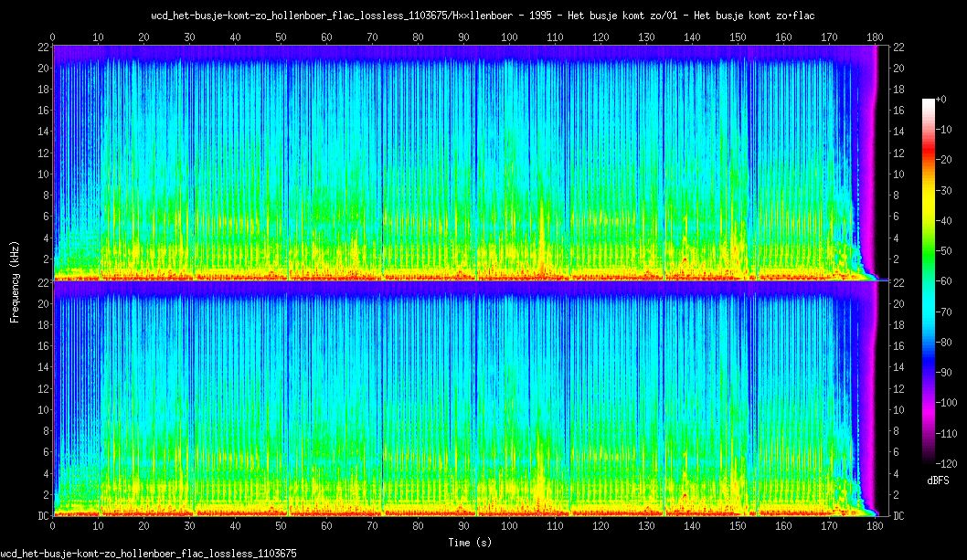Screen dimensions: 967x560
Task: Click the '+0' value on the dBFS scale
Action: pyautogui.click(x=941, y=100)
